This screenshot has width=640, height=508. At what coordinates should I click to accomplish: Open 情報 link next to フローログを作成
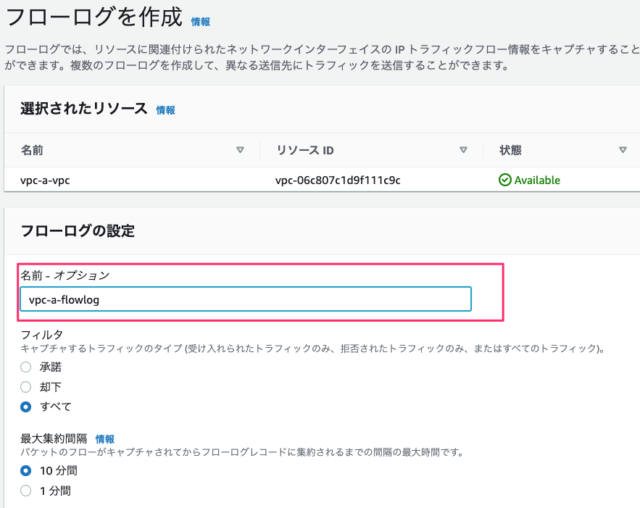pos(200,22)
